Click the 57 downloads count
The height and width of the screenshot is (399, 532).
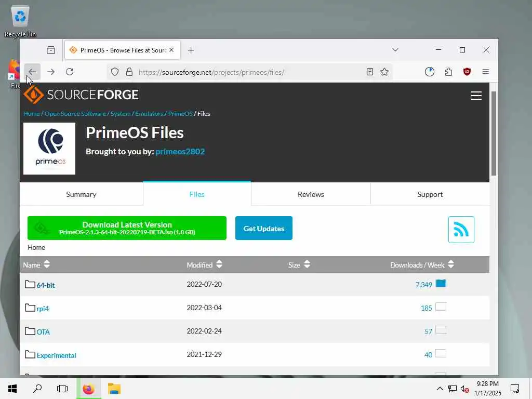[428, 331]
